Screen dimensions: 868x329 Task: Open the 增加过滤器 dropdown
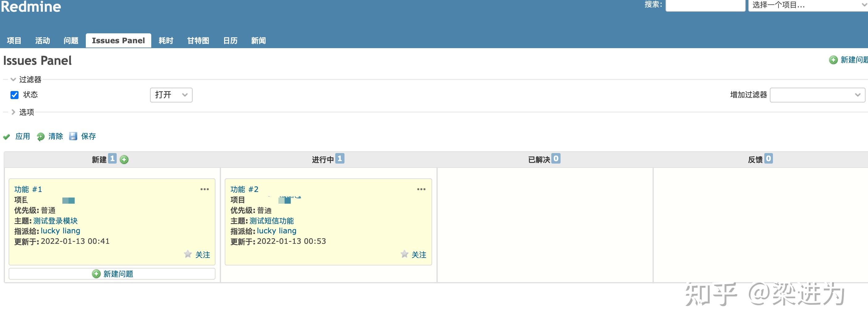[817, 95]
